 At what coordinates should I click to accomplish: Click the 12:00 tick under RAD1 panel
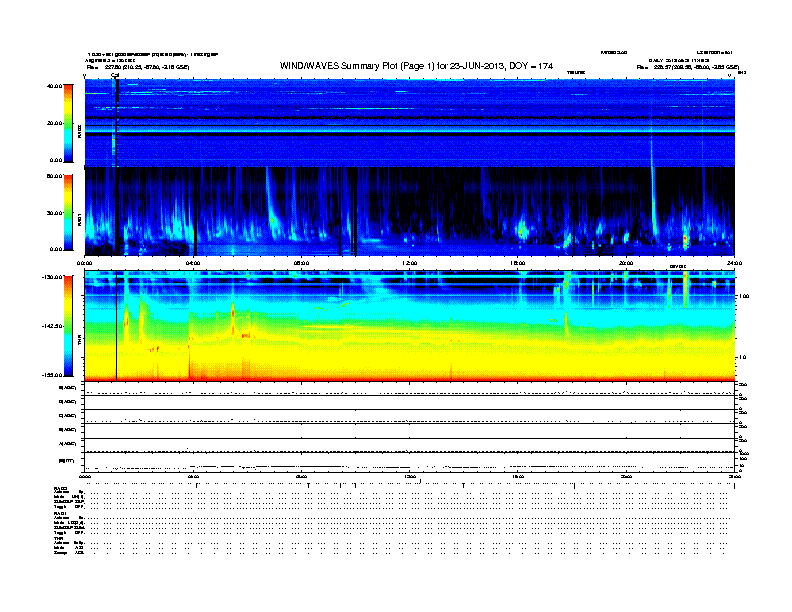(x=410, y=263)
